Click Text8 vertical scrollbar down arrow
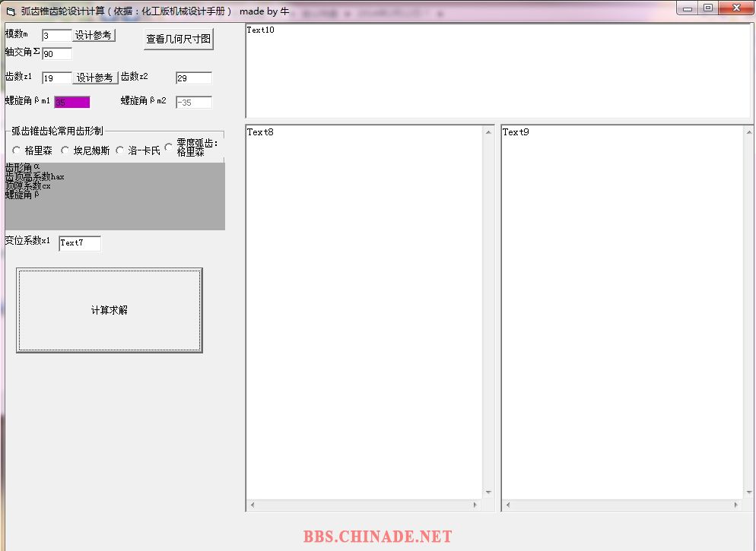This screenshot has height=551, width=756. (x=488, y=492)
